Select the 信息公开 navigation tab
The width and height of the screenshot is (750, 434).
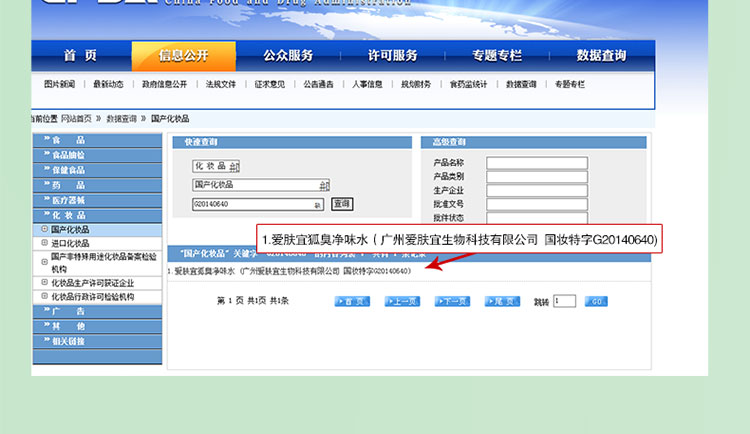tap(184, 56)
